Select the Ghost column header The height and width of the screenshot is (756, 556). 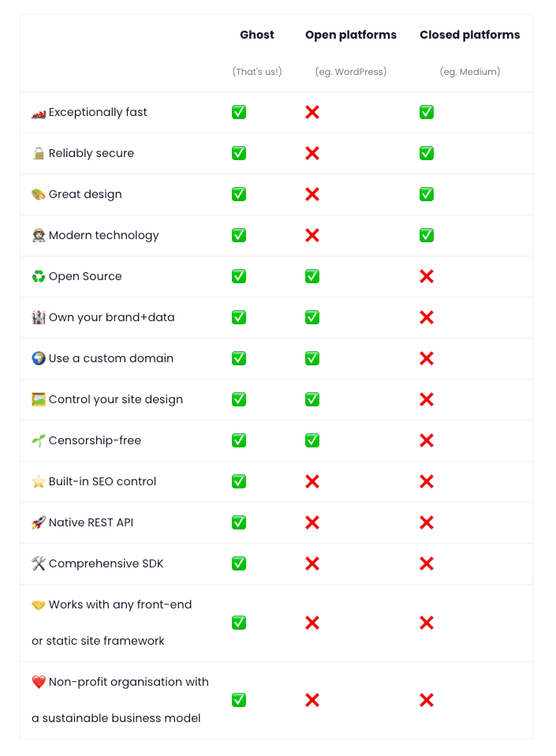point(257,35)
